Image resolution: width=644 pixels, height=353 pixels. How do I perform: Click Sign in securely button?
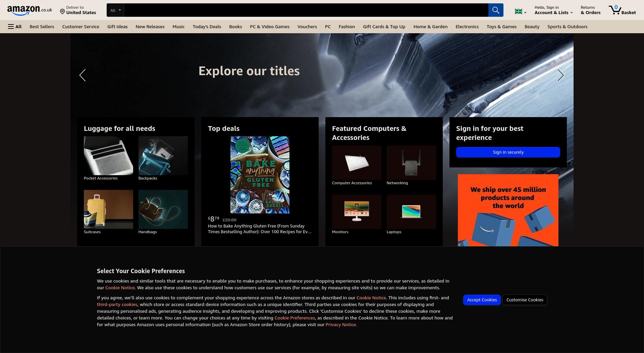coord(508,152)
